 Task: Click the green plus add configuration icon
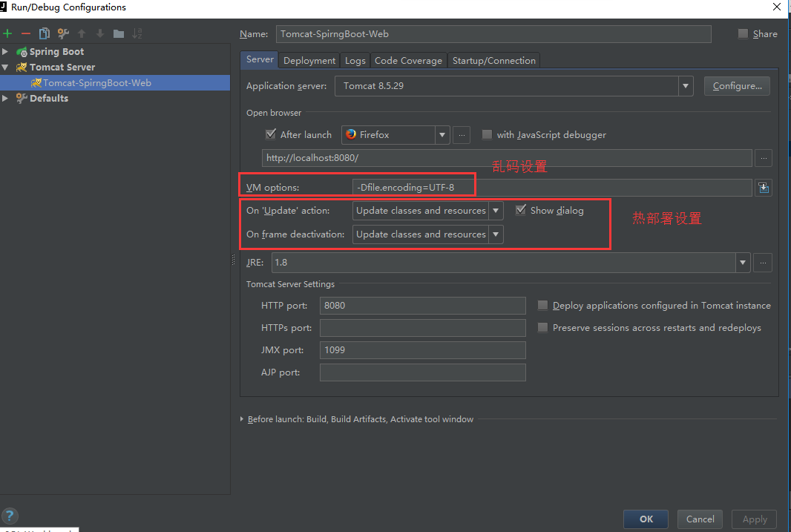click(8, 33)
